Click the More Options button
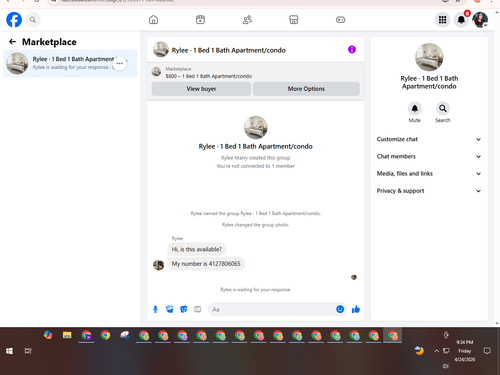Image resolution: width=500 pixels, height=375 pixels. click(x=306, y=89)
